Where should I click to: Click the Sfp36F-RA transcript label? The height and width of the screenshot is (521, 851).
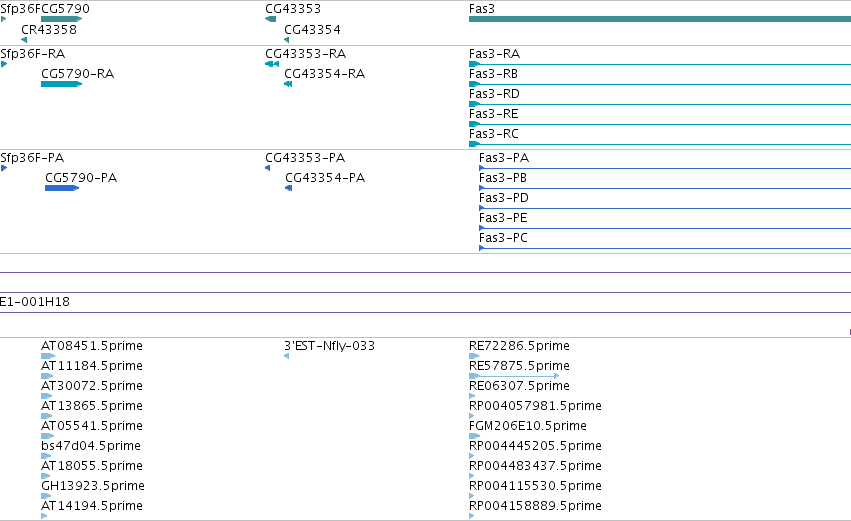tap(33, 54)
